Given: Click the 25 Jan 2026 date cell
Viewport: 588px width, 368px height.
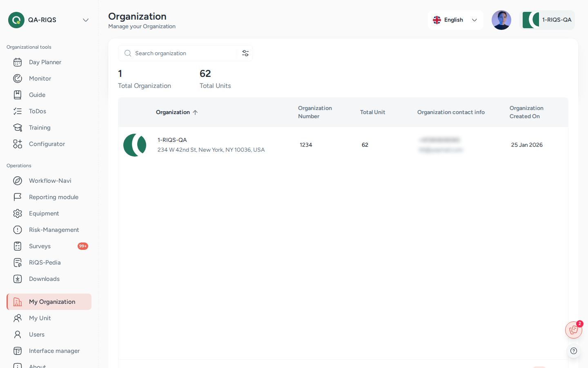Looking at the screenshot, I should coord(527,145).
